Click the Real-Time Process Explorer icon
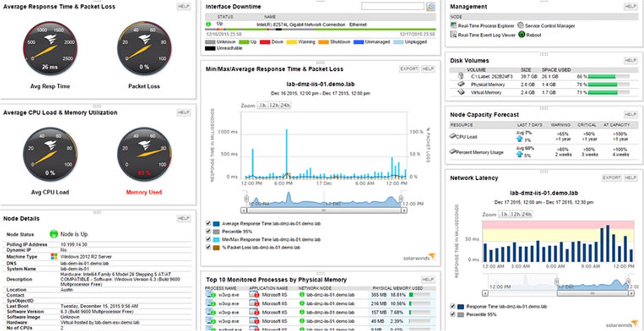 pyautogui.click(x=453, y=26)
